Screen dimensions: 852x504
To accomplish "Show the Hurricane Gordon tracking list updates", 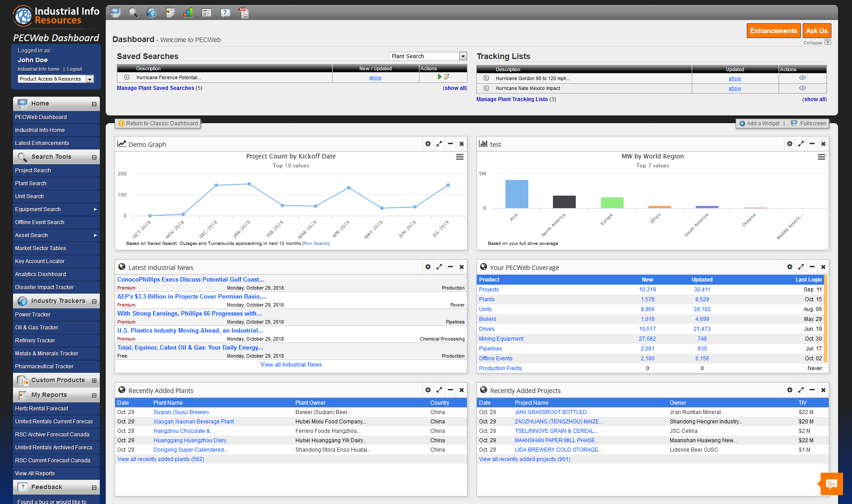I will tap(735, 78).
